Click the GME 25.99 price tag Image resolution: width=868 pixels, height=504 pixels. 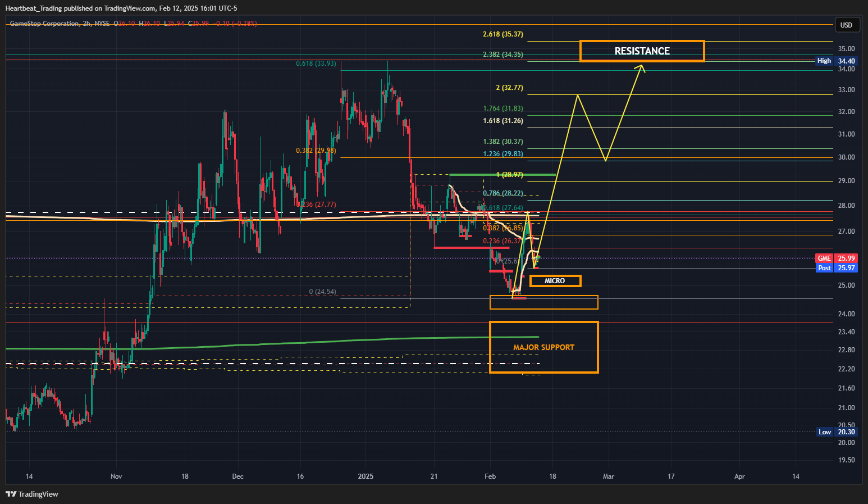tap(836, 258)
